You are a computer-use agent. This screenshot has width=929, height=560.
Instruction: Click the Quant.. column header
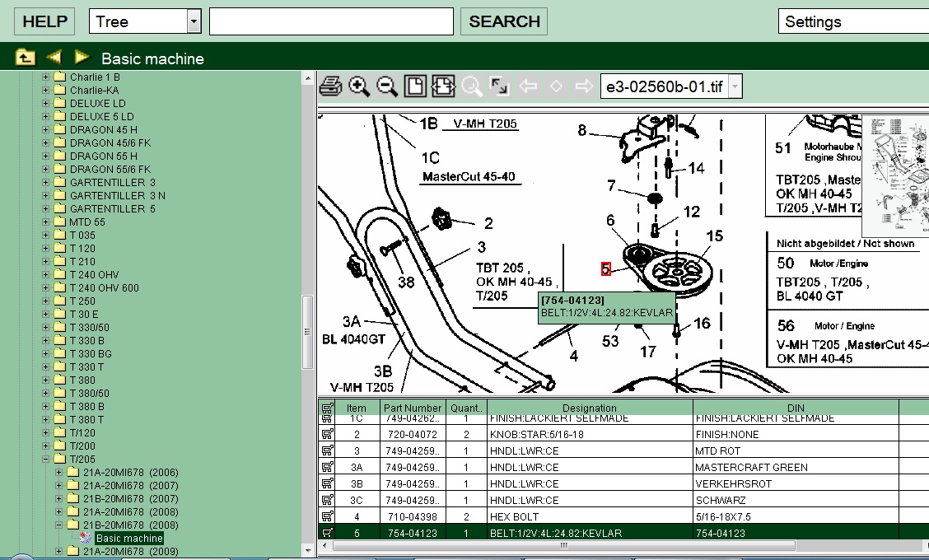point(467,408)
